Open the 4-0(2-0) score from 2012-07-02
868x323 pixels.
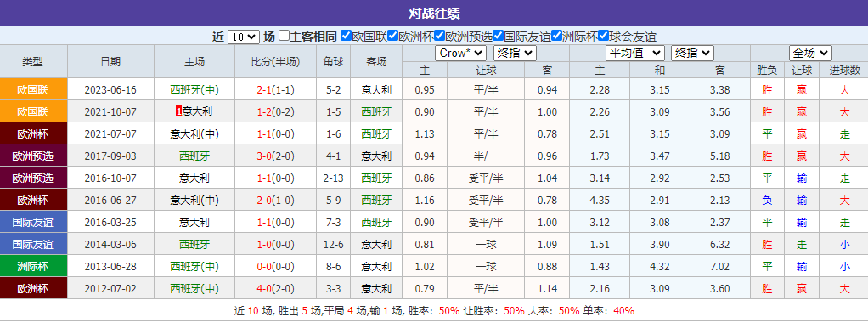pyautogui.click(x=276, y=289)
